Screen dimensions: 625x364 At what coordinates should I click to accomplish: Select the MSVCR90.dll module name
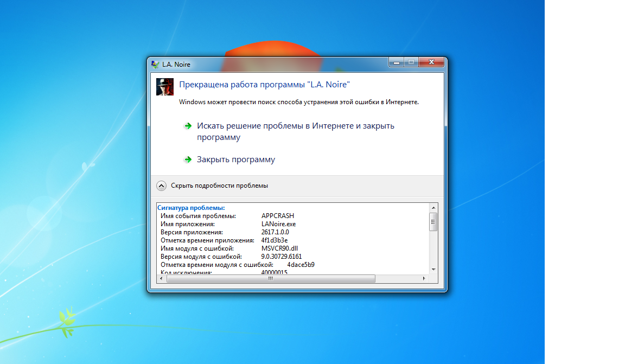tap(279, 248)
